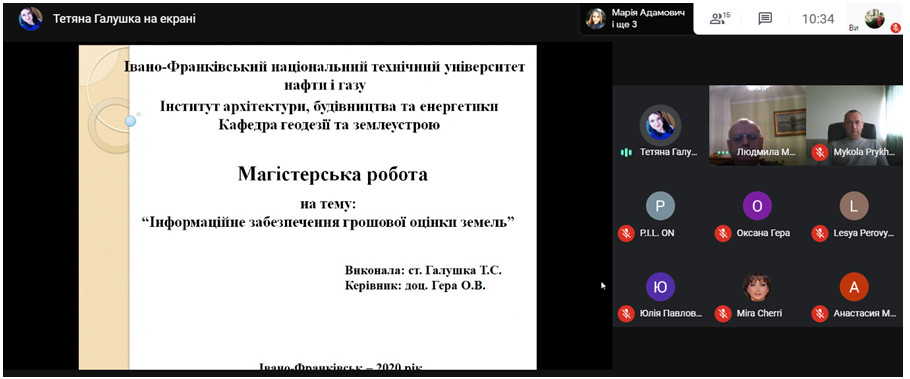Select the Тетяна Галушка participant tile avatar
Viewport: 910px width, 379px height.
pos(660,125)
